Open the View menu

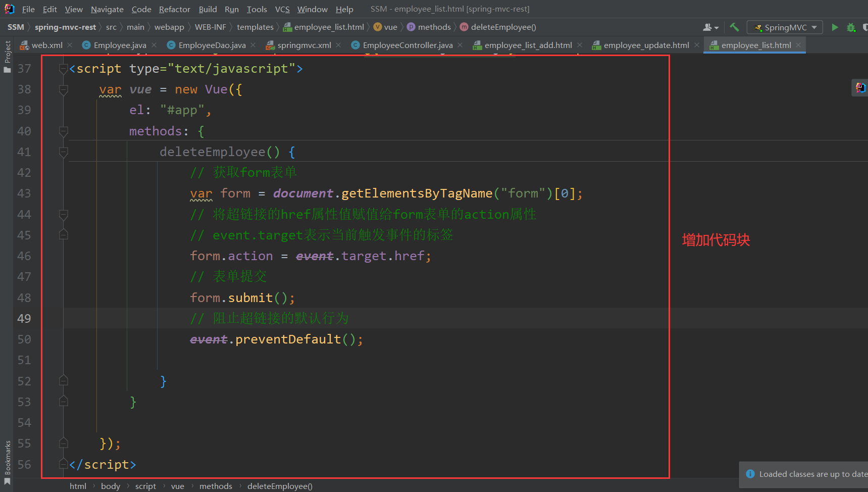(74, 9)
